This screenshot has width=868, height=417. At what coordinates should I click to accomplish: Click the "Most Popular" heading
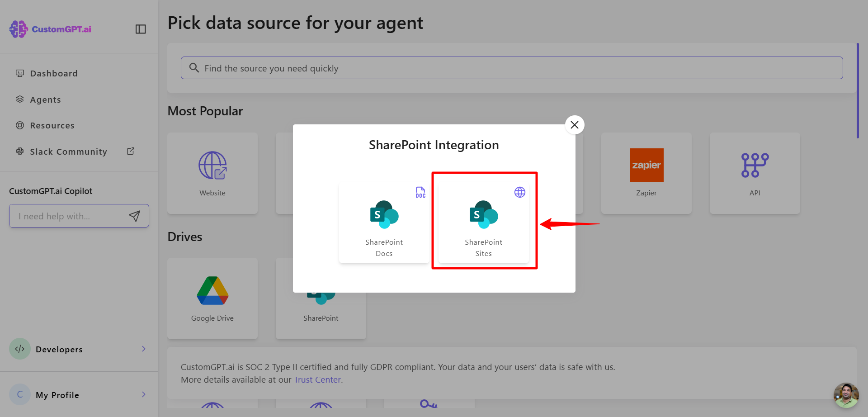point(205,111)
